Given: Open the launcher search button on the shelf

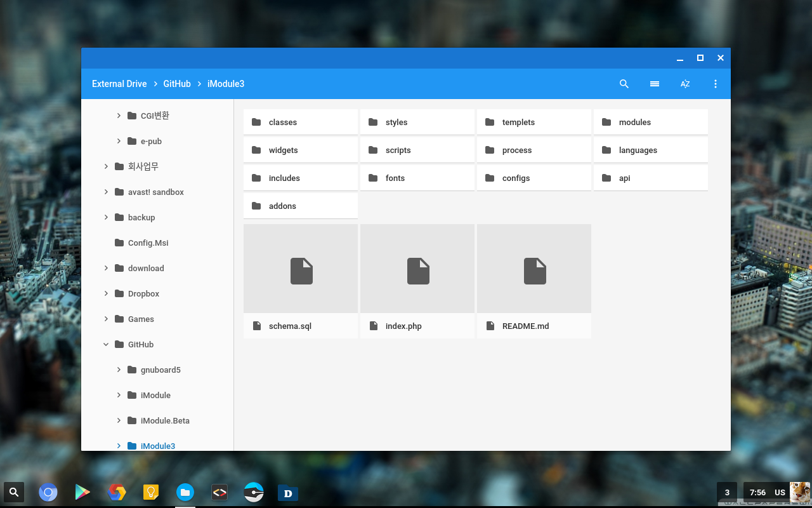Looking at the screenshot, I should point(14,492).
